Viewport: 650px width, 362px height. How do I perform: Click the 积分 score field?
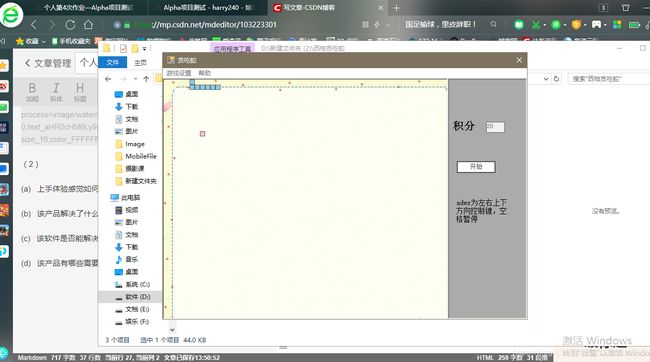[x=495, y=127]
